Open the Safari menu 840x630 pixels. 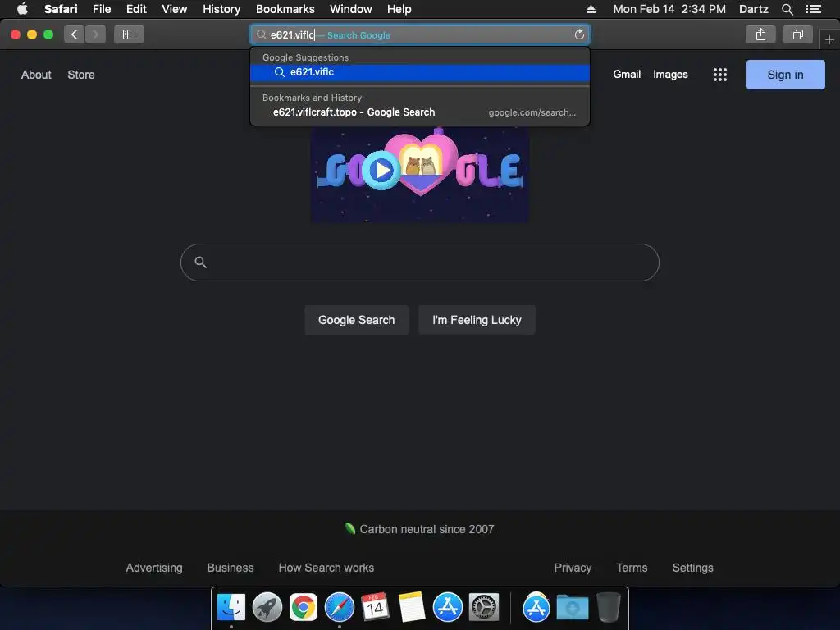coord(61,9)
